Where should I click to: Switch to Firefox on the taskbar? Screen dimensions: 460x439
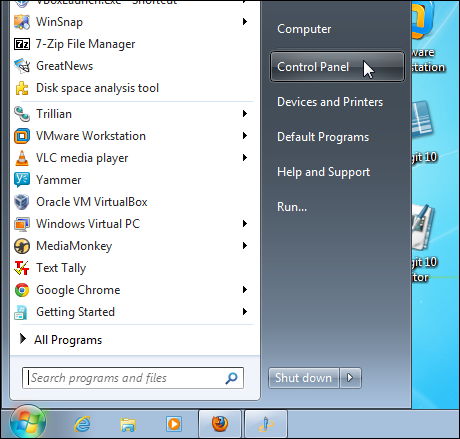(220, 424)
